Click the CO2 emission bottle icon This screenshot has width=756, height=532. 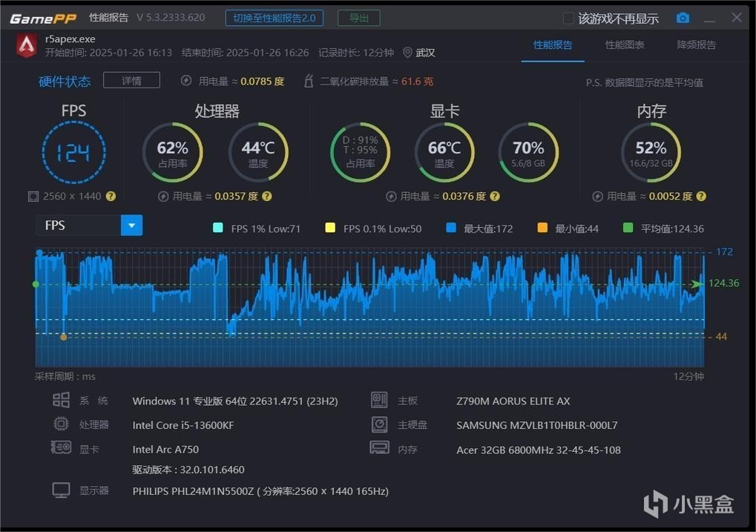[x=309, y=81]
